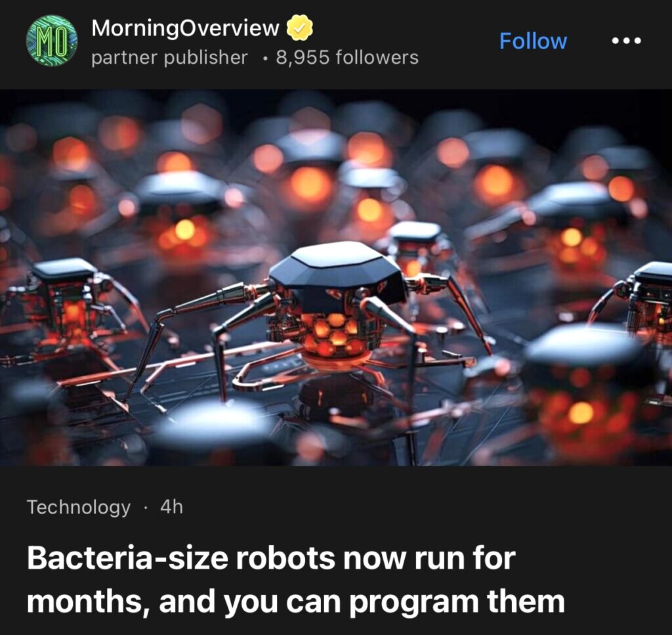672x635 pixels.
Task: View the 8,955 followers count
Action: pos(347,57)
